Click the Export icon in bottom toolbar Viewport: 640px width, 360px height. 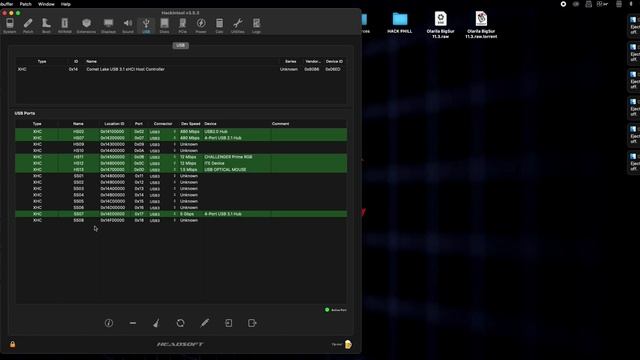252,323
